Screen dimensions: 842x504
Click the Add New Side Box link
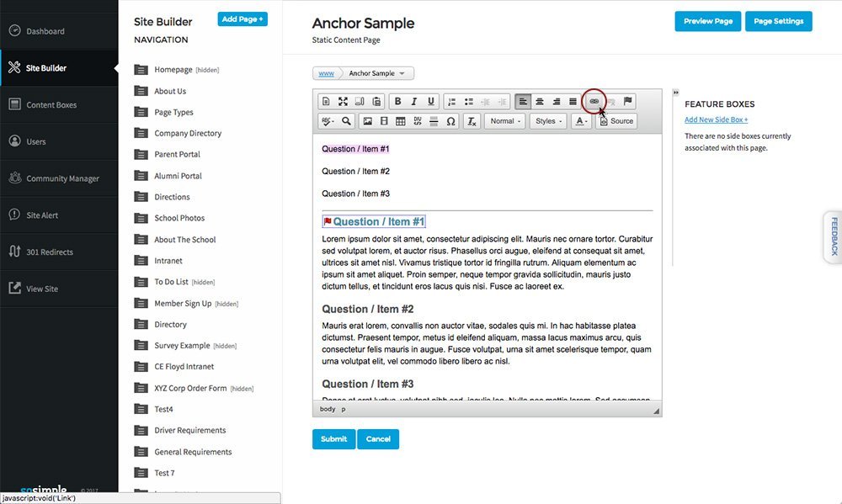pos(716,119)
